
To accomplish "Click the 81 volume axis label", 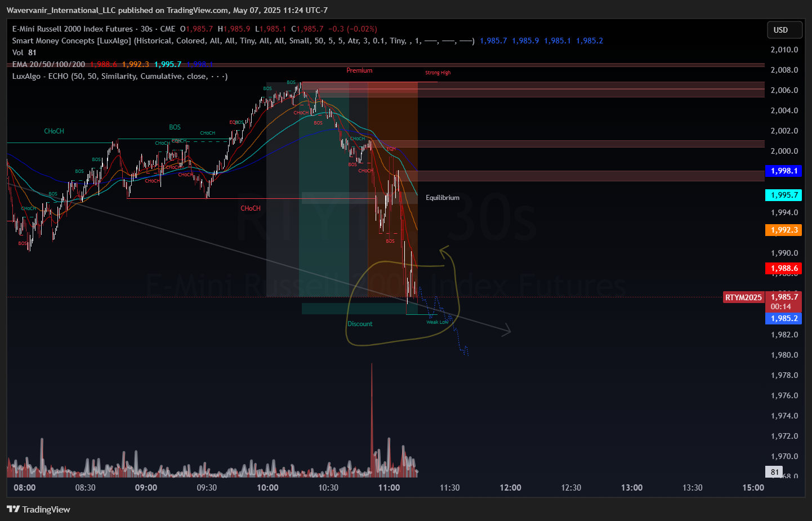I will [775, 472].
